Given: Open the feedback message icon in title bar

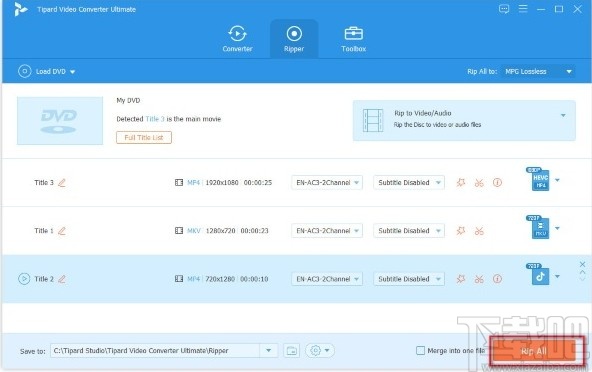Looking at the screenshot, I should click(504, 9).
